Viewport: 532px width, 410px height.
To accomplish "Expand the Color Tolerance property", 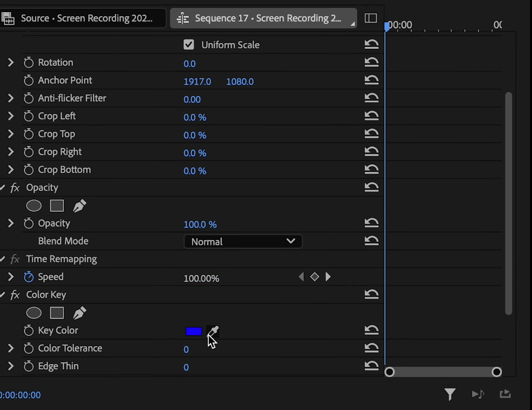I will click(10, 348).
